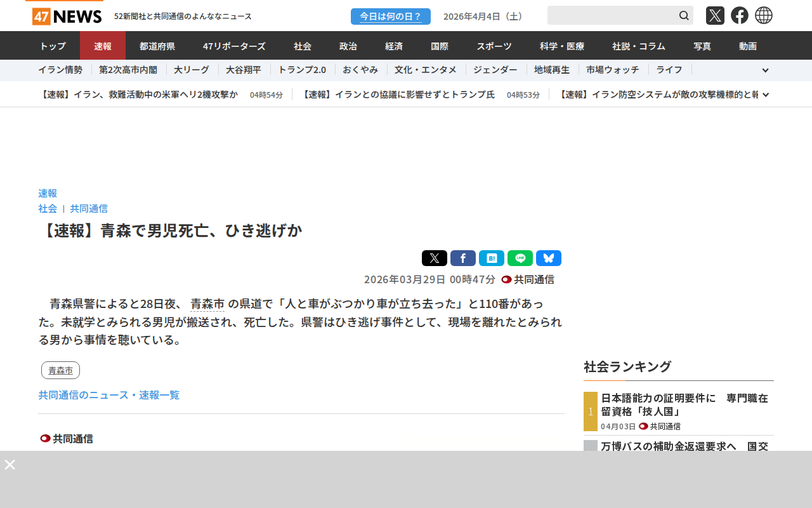Open ticker headline about イランとの協議
This screenshot has height=508, width=812.
(x=397, y=95)
